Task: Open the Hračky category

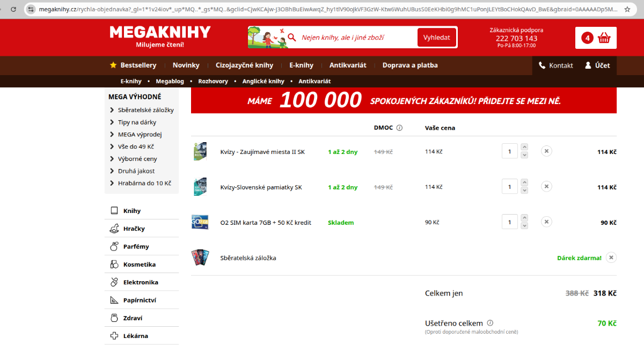Action: coord(134,229)
